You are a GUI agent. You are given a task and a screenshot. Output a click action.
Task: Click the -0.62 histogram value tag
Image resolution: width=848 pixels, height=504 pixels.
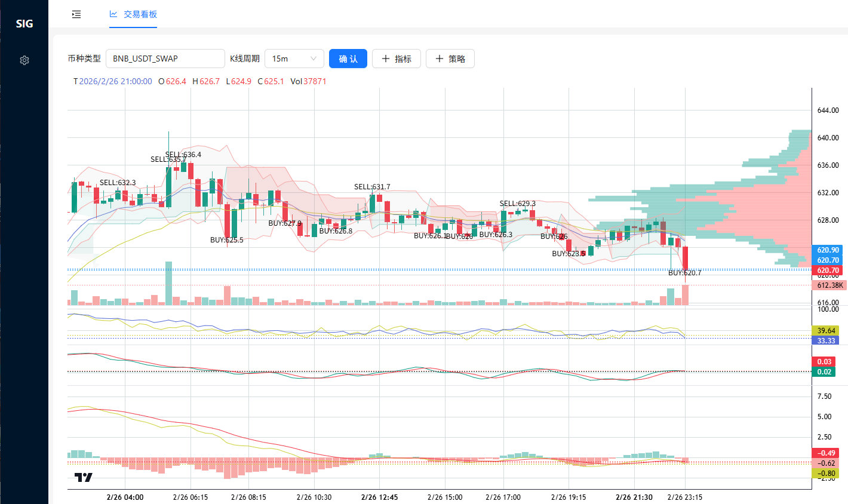click(x=826, y=463)
